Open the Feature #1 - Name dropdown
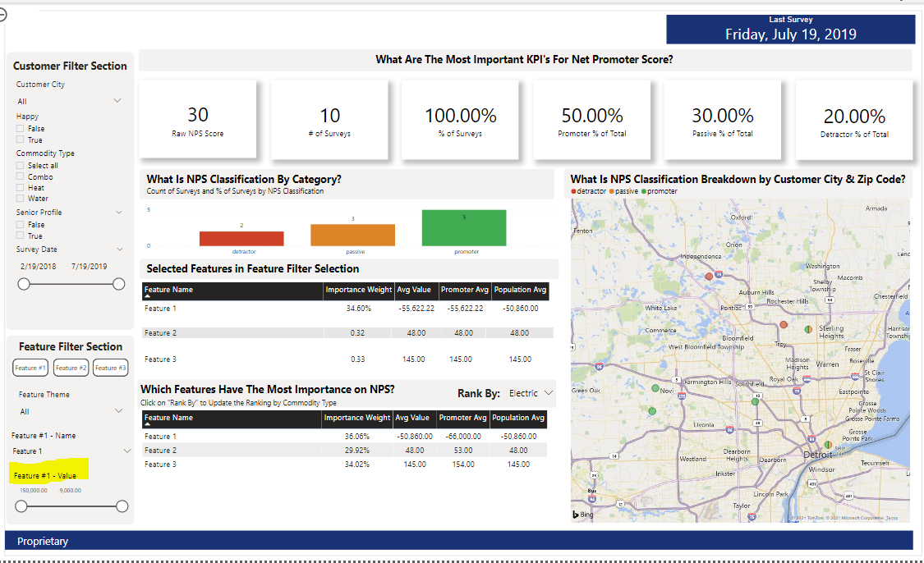This screenshot has width=924, height=563. pyautogui.click(x=71, y=451)
